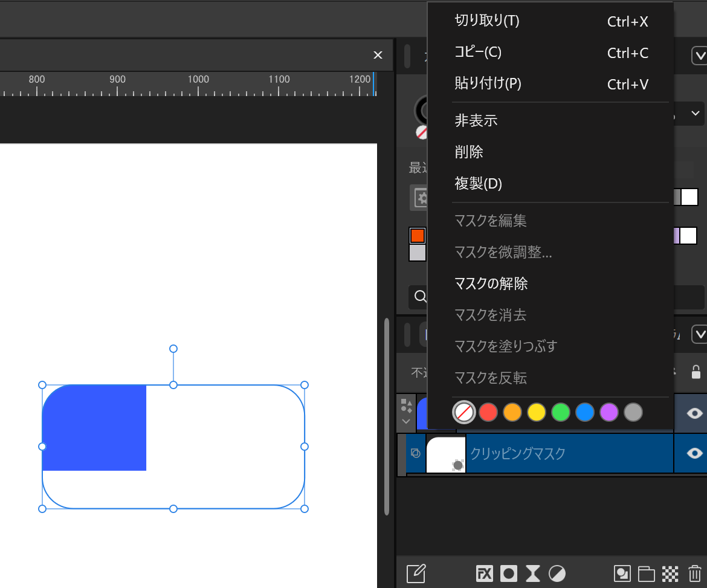
Task: Click the orange foreground color swatch
Action: 418,235
